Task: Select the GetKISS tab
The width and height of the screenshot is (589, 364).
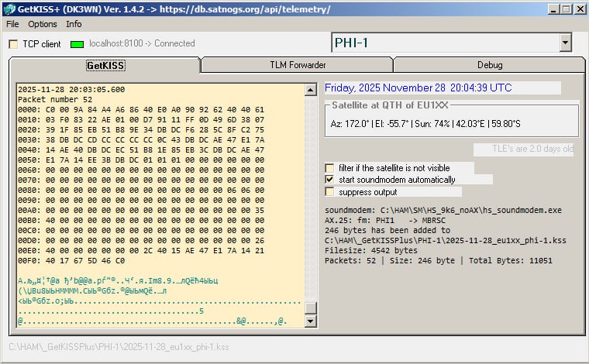Action: [105, 65]
